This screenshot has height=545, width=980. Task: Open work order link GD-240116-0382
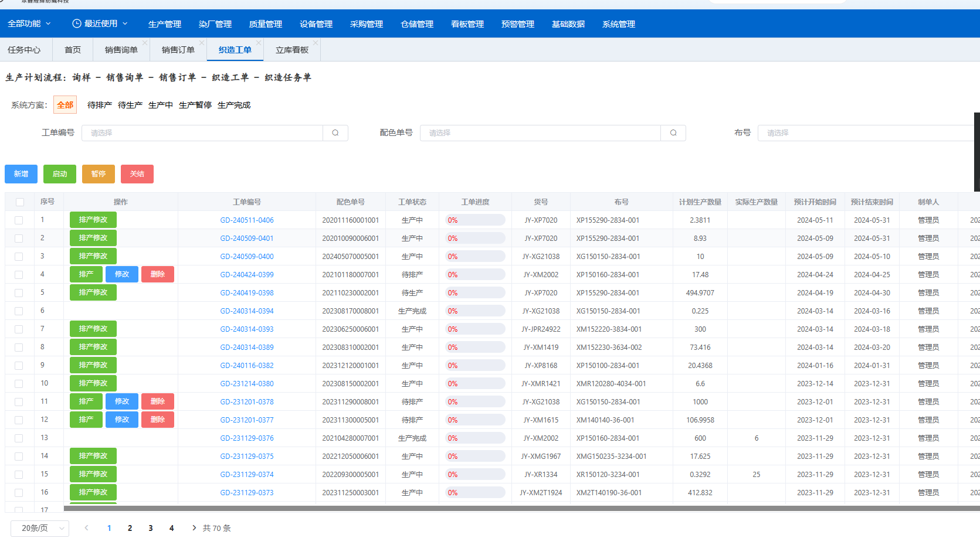(x=247, y=366)
